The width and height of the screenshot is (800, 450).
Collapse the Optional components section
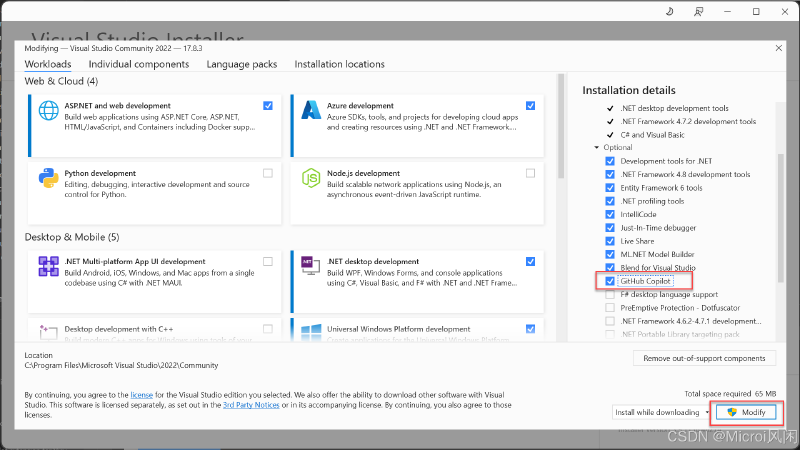pos(596,147)
